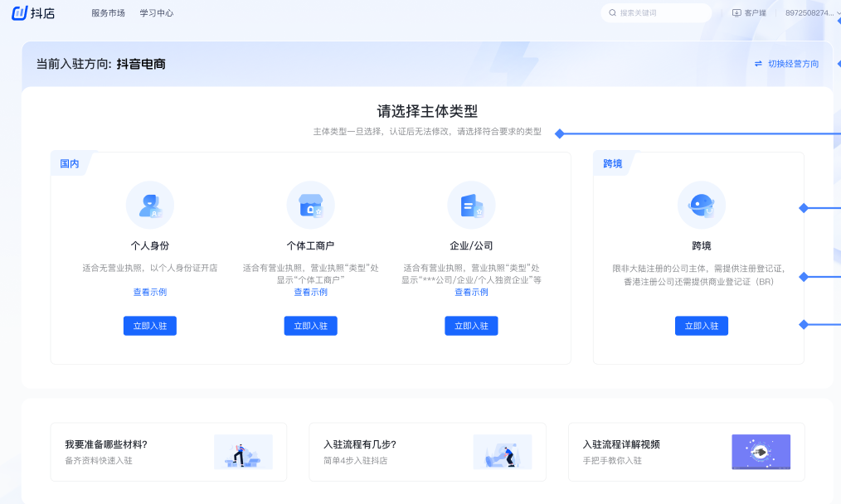Click the search magnifier icon

613,13
